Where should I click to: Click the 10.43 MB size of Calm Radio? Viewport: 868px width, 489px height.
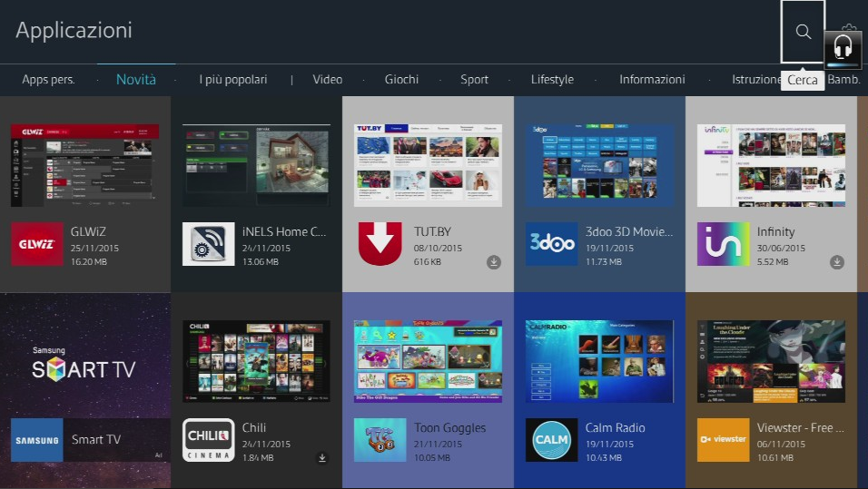pyautogui.click(x=604, y=457)
